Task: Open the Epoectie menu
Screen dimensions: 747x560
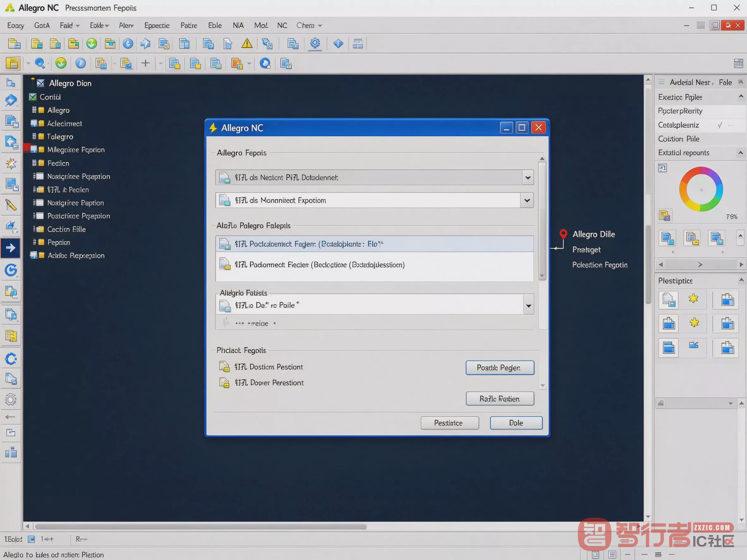Action: coord(157,26)
